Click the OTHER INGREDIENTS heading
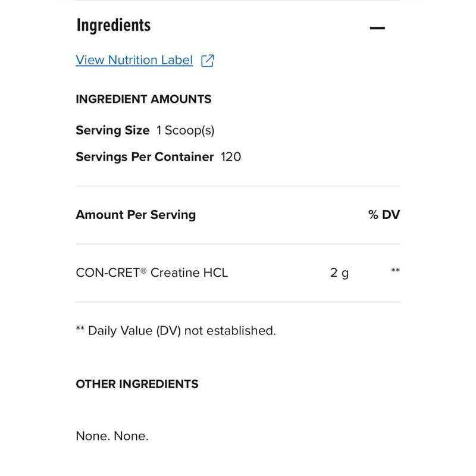The image size is (476, 476). [137, 384]
